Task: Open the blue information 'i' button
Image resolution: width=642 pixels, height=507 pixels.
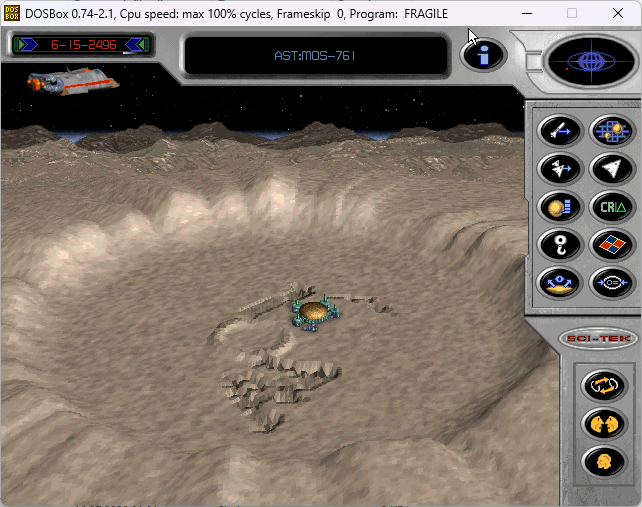Action: pos(484,55)
